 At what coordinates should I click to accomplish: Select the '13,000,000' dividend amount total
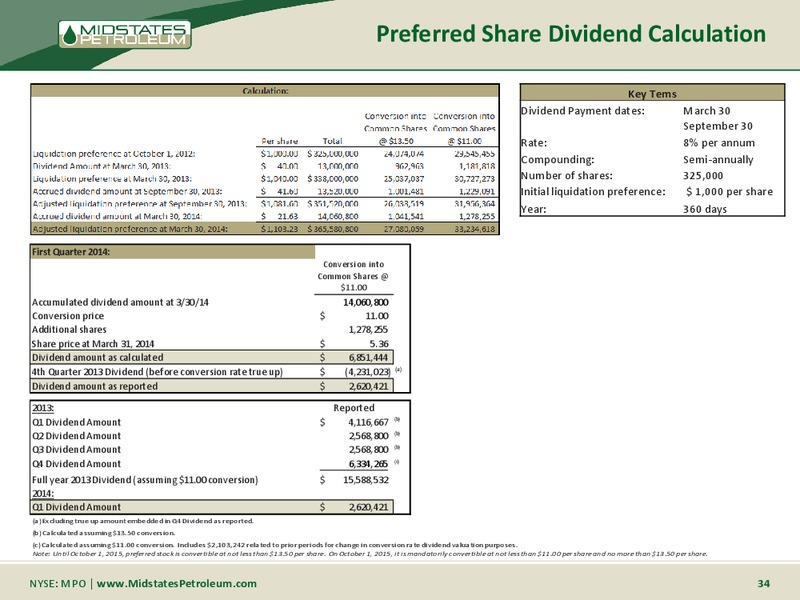point(338,166)
